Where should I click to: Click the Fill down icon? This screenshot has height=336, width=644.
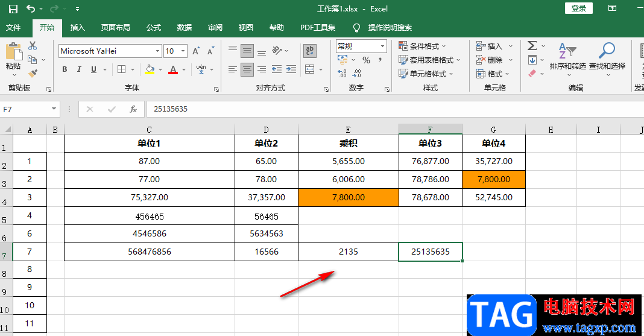tap(532, 60)
